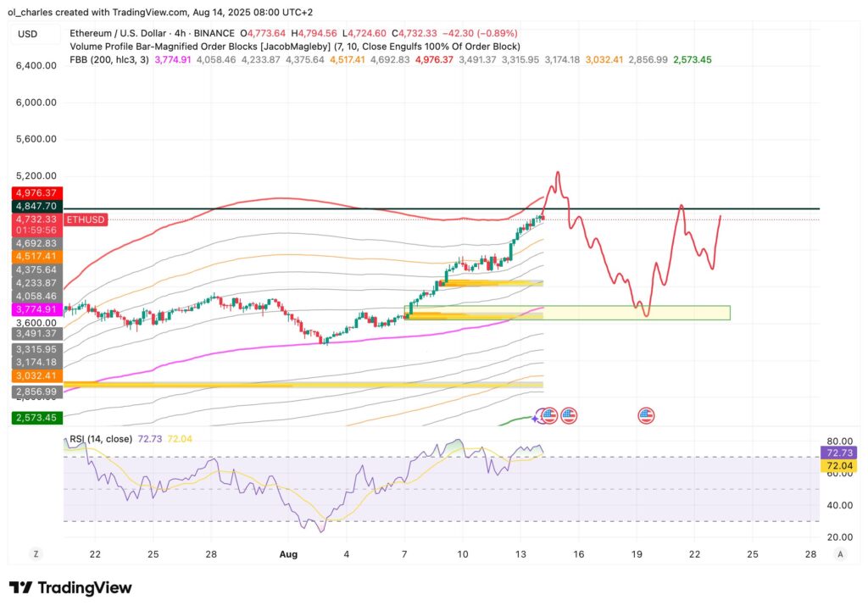Click the Z icon left of the time axis
This screenshot has height=611, width=868.
click(36, 553)
